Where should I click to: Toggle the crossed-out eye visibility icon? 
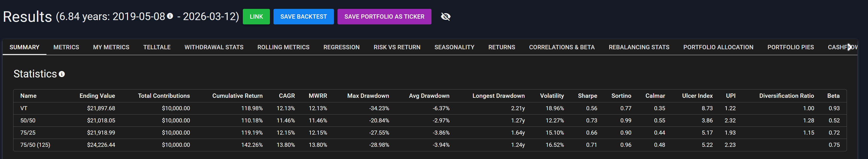pos(445,16)
